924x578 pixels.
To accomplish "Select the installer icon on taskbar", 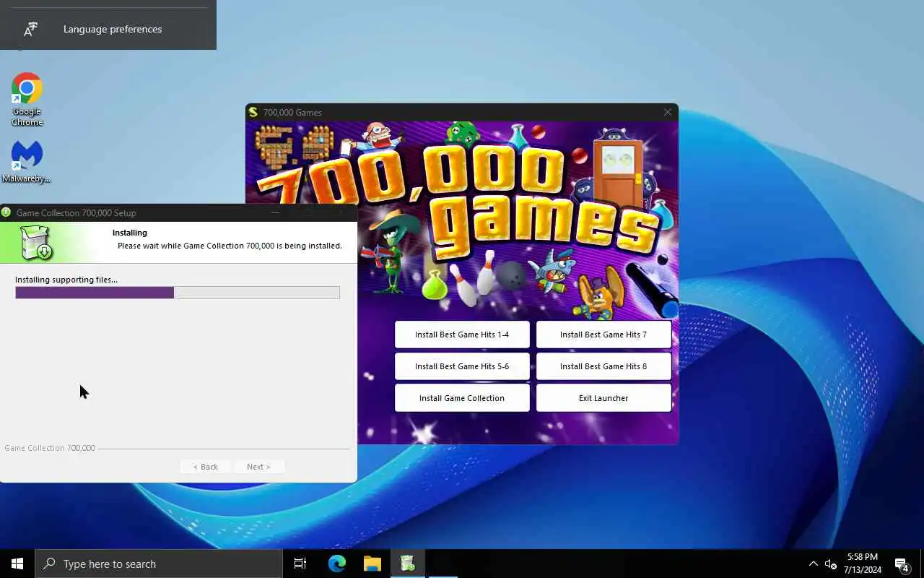I will (407, 564).
